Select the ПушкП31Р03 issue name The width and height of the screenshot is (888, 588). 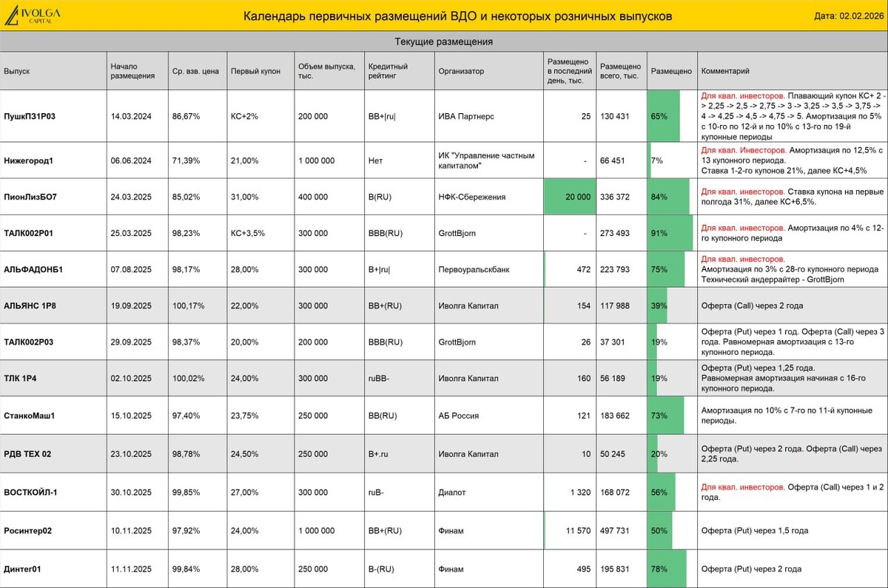30,116
